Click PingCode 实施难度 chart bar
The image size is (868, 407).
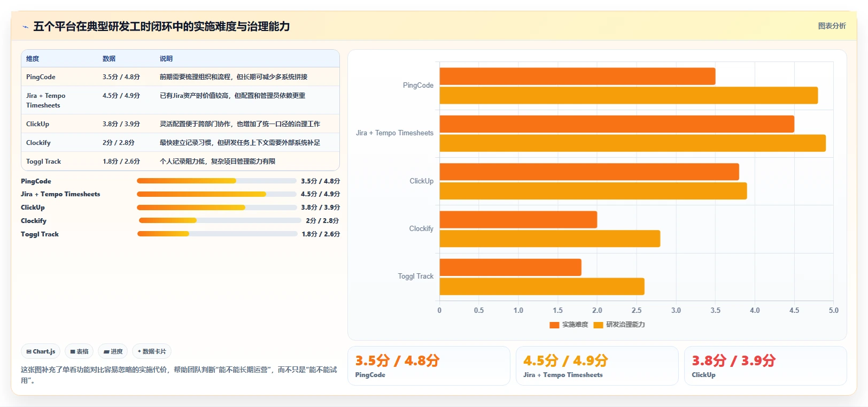pyautogui.click(x=577, y=76)
